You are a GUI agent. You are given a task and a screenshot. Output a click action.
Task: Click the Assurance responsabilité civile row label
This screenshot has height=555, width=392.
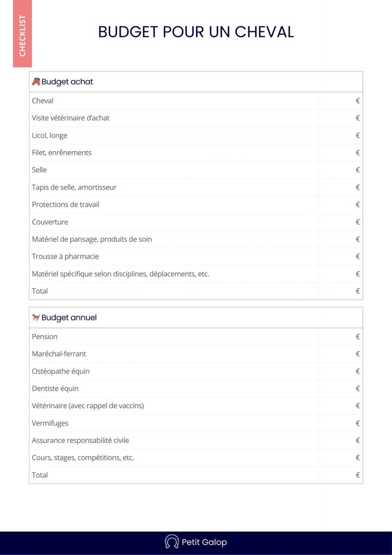tap(81, 441)
